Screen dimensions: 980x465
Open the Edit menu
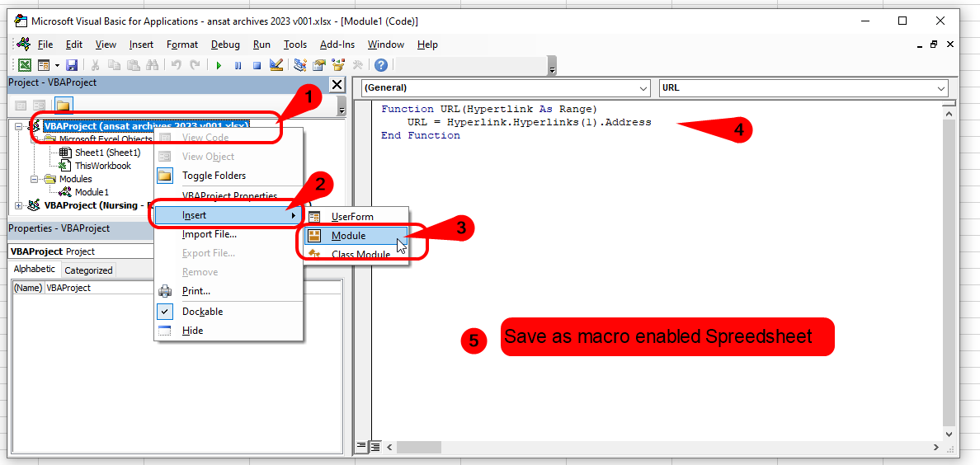click(x=73, y=45)
